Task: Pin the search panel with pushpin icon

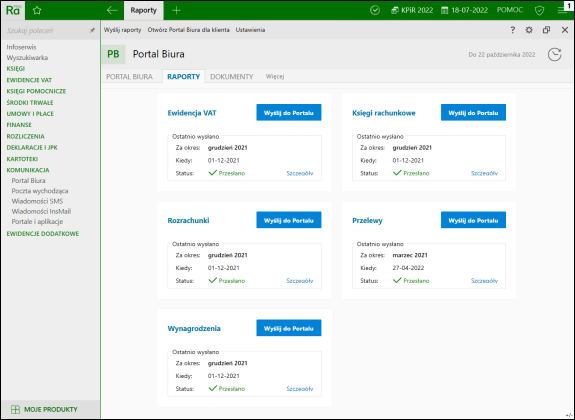Action: click(92, 30)
